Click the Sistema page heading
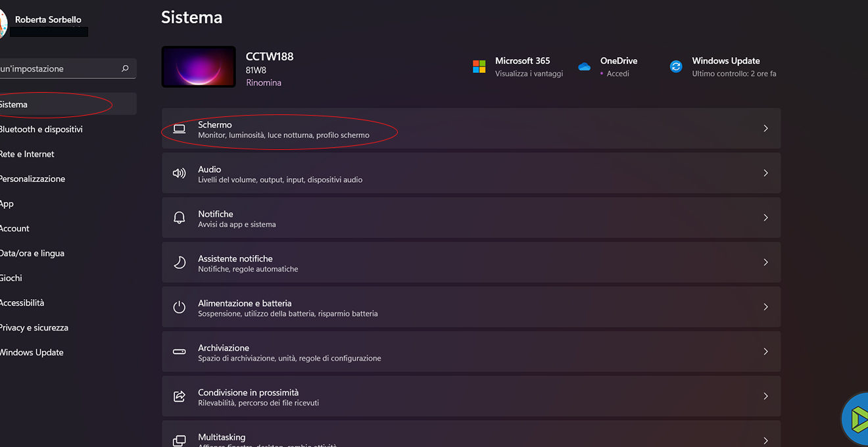The height and width of the screenshot is (447, 868). click(x=192, y=17)
